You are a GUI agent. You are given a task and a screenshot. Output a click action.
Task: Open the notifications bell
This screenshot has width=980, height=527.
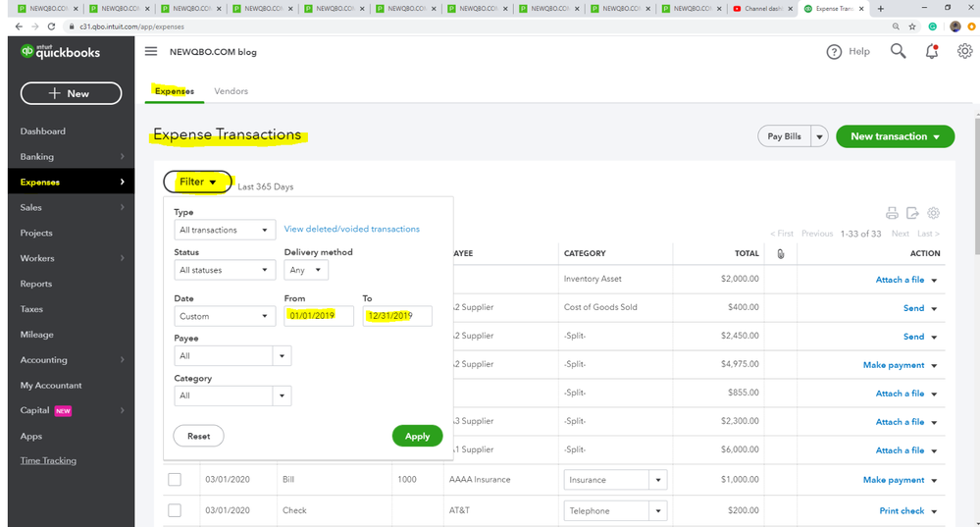coord(931,52)
